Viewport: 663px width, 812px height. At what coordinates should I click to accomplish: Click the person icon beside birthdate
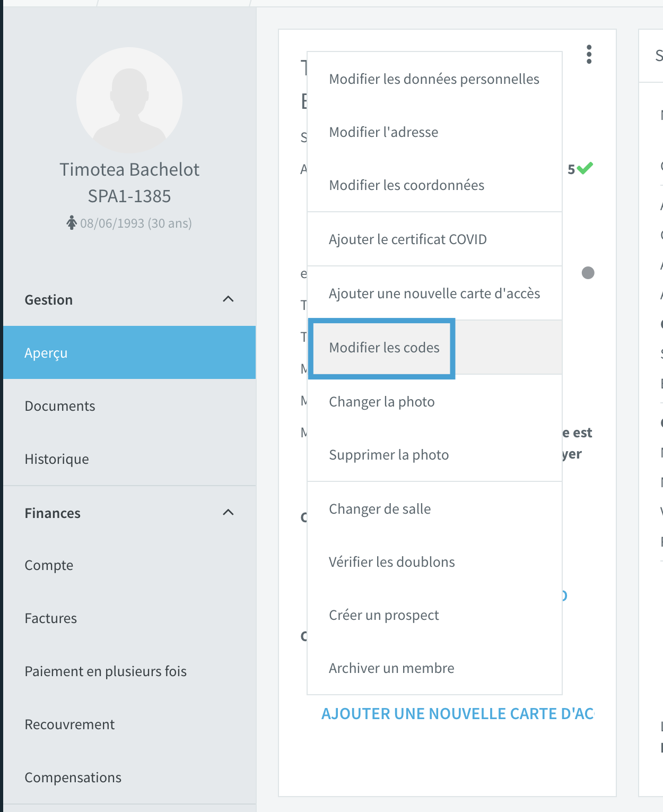pyautogui.click(x=72, y=223)
